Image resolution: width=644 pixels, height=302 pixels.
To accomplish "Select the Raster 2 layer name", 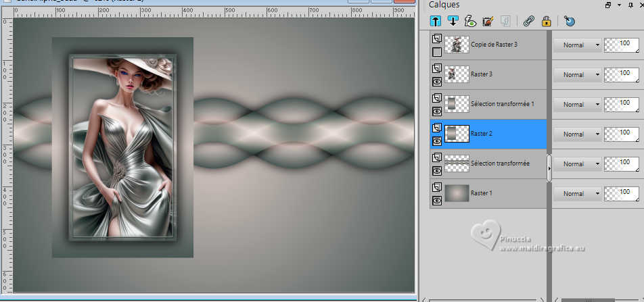I will coord(482,134).
